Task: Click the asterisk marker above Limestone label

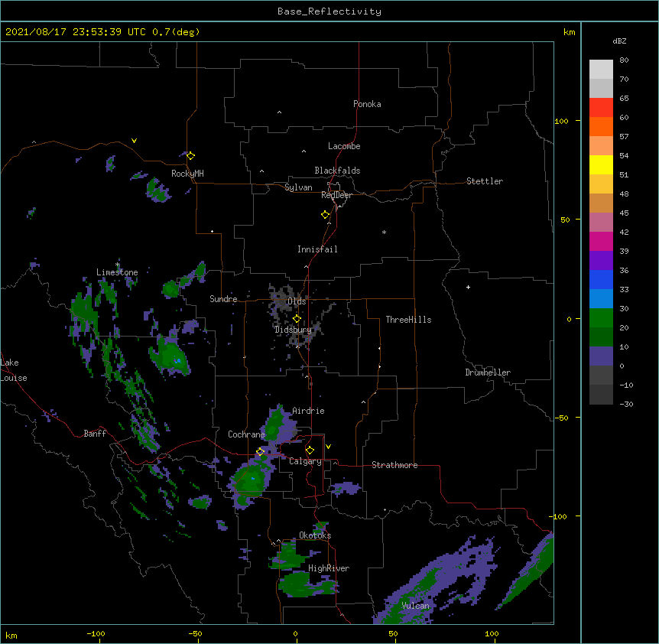Action: (118, 265)
